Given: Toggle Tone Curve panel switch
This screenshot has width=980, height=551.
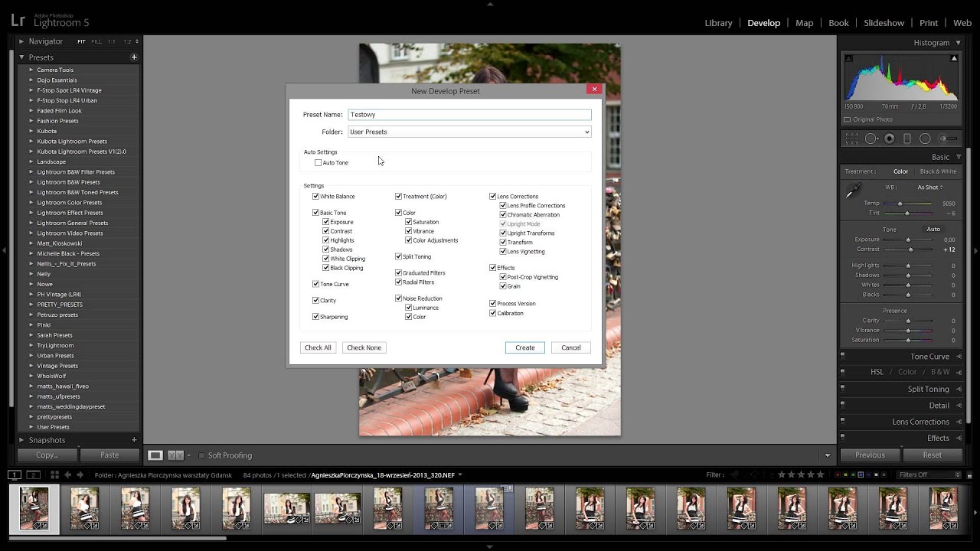Looking at the screenshot, I should [x=843, y=357].
